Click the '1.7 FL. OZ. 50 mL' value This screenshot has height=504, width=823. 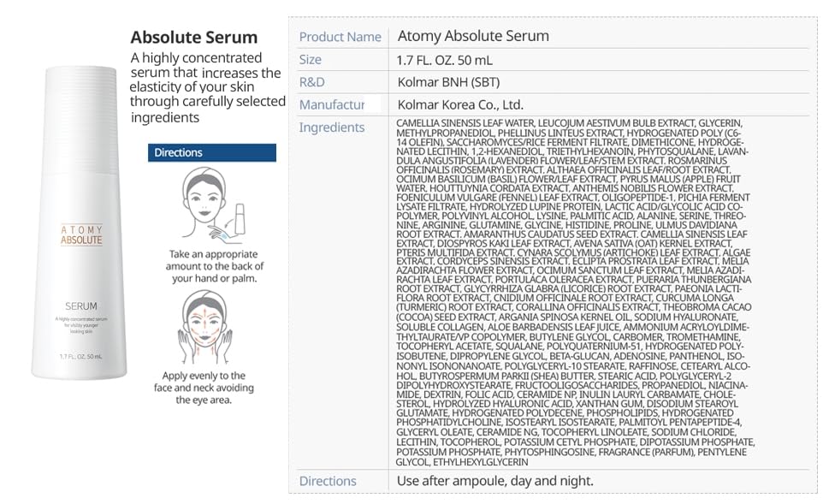coord(445,61)
